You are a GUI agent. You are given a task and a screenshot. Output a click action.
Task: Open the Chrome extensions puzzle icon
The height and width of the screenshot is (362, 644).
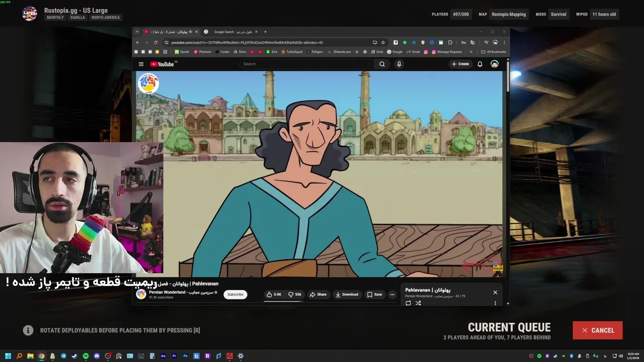pos(450,43)
